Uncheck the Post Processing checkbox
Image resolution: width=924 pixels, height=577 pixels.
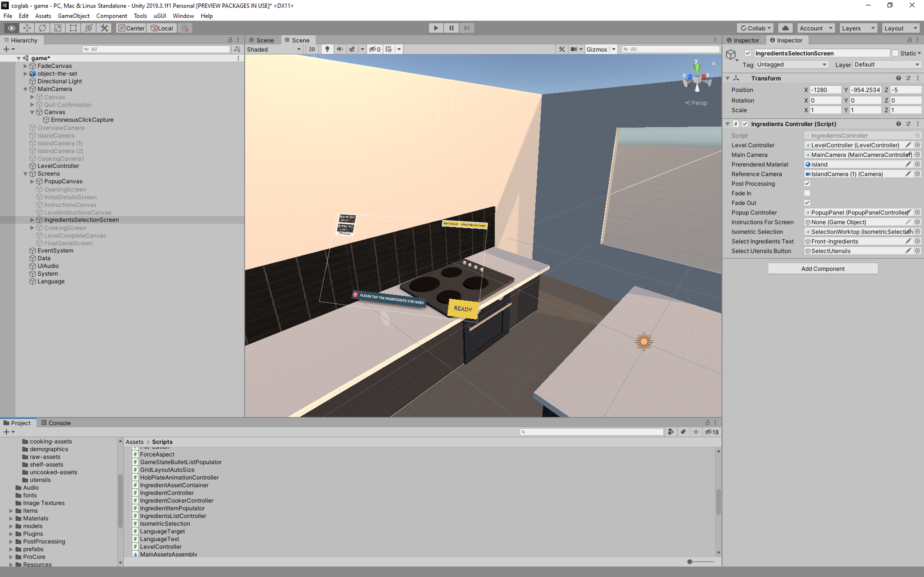tap(807, 183)
